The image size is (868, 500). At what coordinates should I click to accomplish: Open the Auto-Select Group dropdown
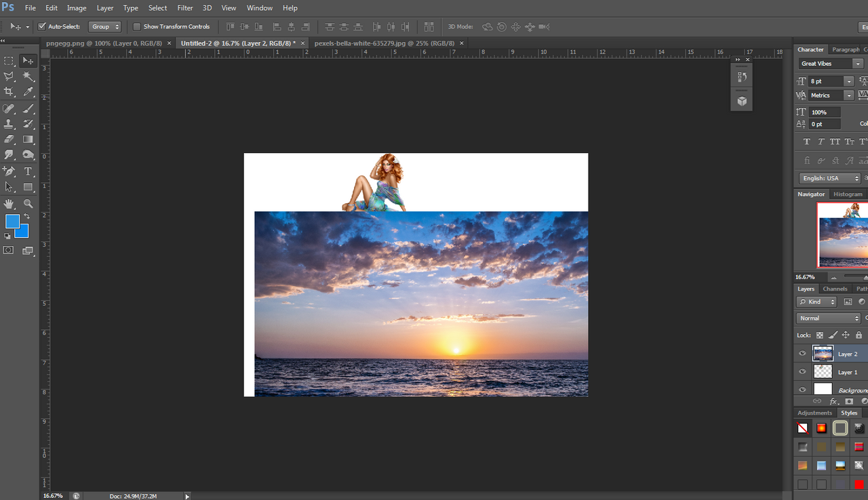tap(105, 26)
